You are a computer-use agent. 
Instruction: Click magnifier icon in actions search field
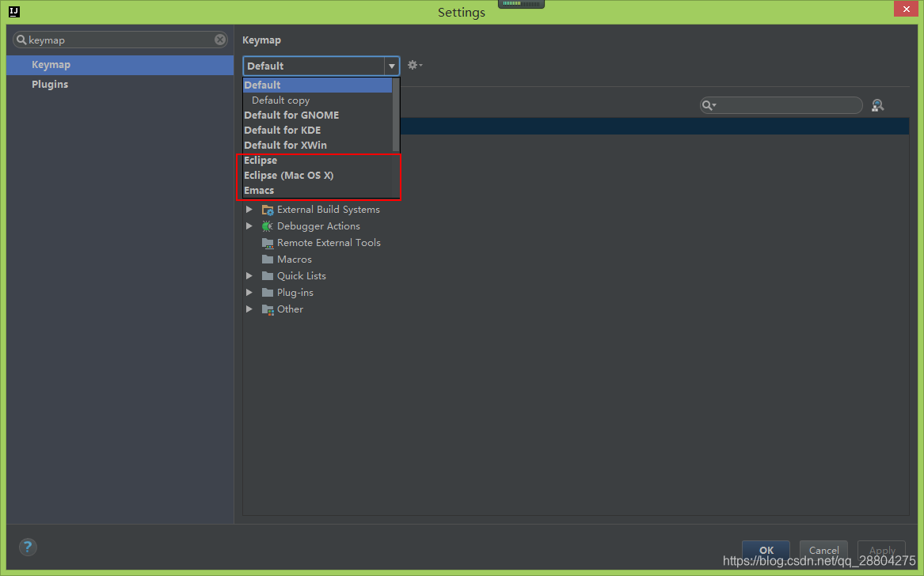point(709,105)
